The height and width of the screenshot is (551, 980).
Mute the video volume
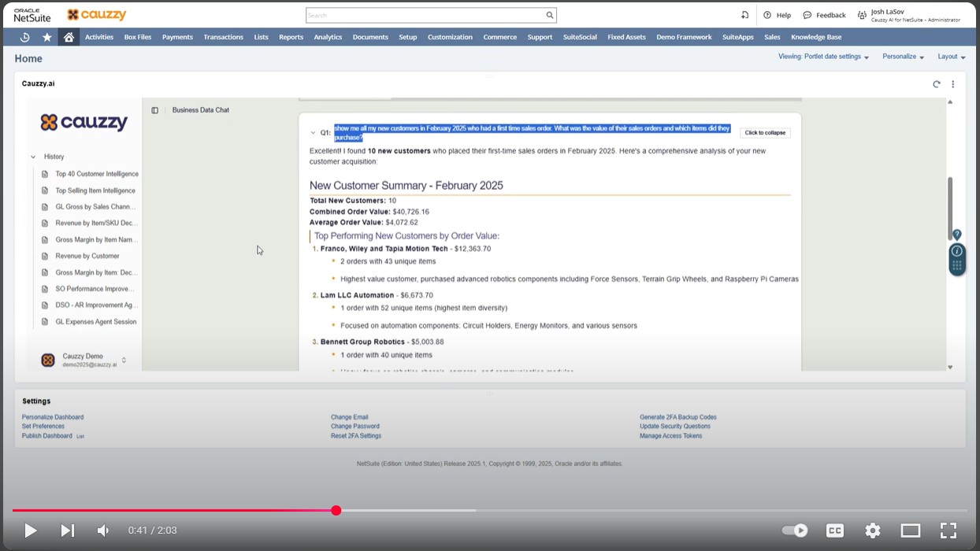103,531
